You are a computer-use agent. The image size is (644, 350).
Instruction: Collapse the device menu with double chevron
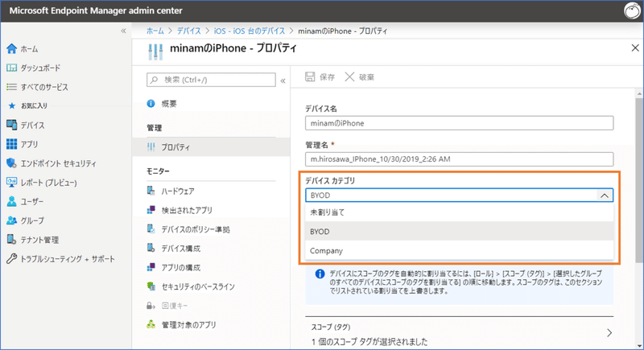tap(283, 80)
